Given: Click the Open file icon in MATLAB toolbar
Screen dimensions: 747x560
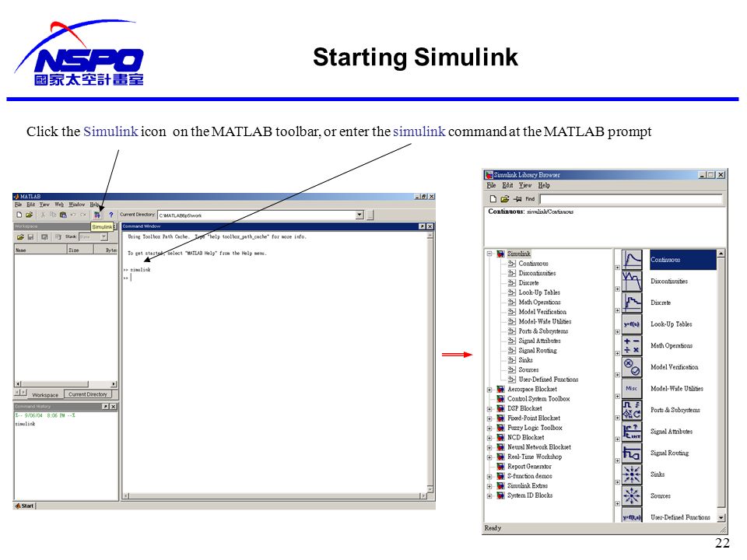Looking at the screenshot, I should click(x=29, y=215).
